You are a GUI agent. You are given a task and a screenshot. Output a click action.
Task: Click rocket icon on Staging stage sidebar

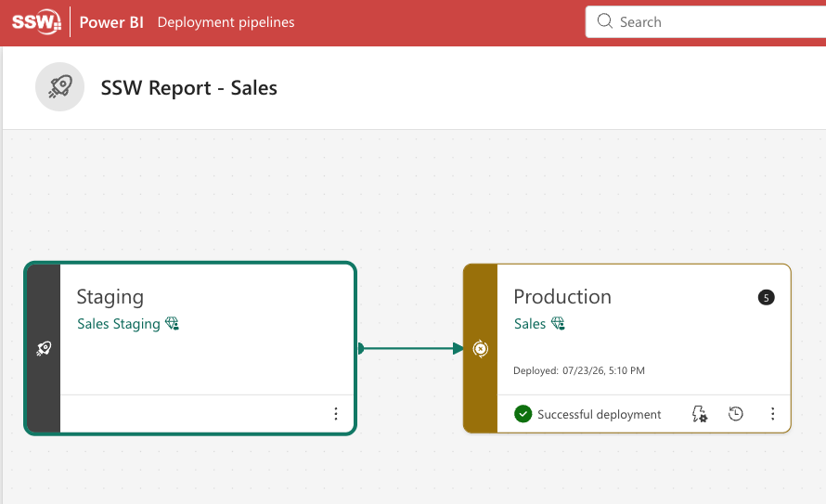tap(44, 348)
